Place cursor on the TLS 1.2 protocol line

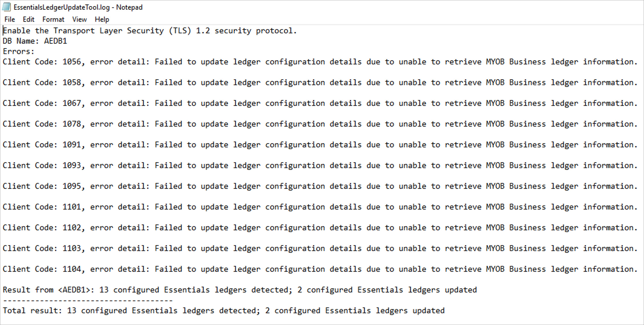(x=150, y=31)
